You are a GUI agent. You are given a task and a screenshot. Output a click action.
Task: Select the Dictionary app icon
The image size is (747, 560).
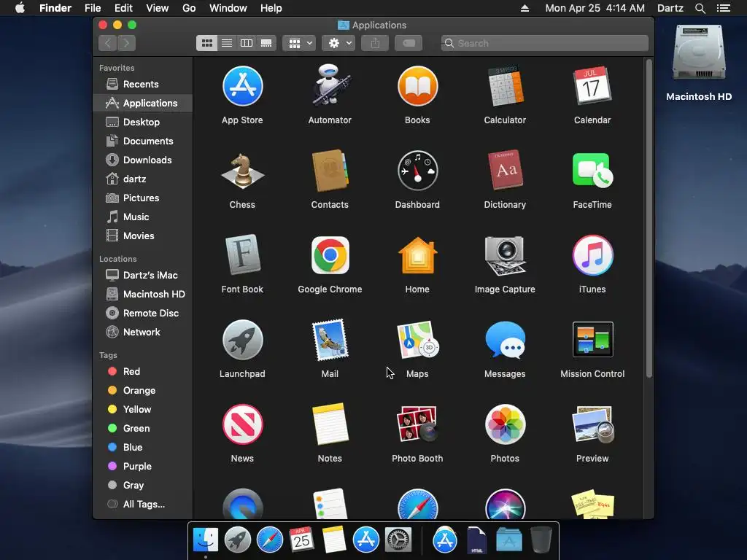[505, 171]
